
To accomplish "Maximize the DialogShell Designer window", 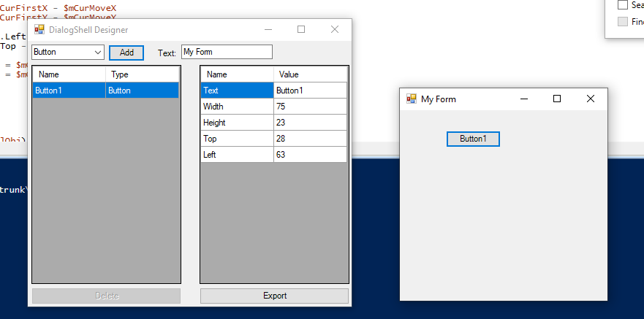I will (301, 30).
